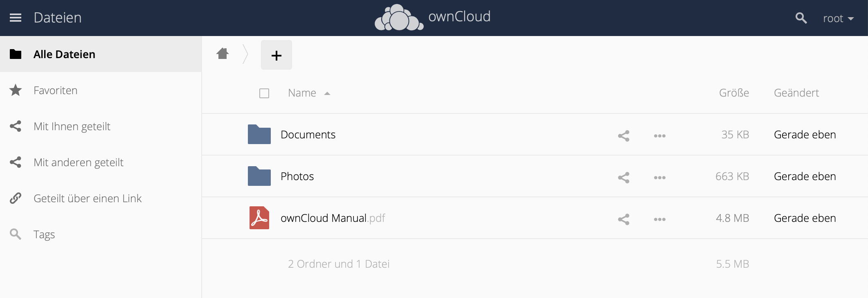Open the Documents folder name
This screenshot has width=868, height=298.
[308, 135]
